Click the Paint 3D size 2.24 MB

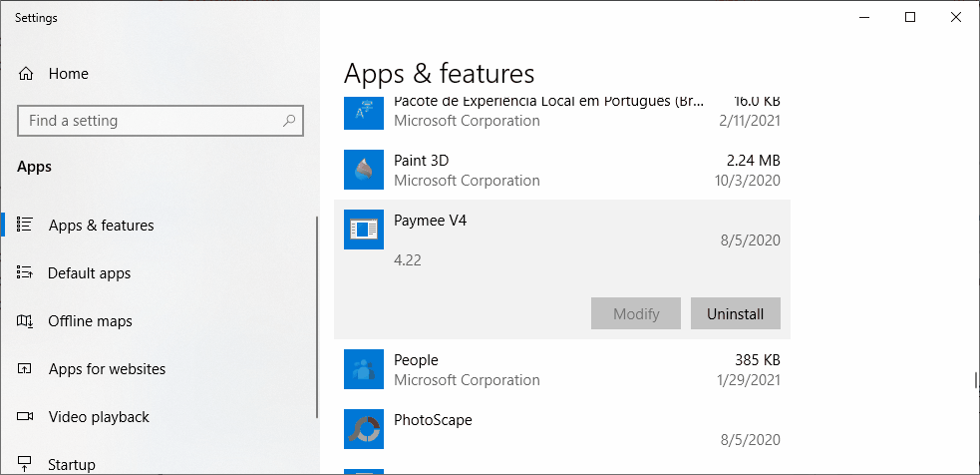click(753, 161)
